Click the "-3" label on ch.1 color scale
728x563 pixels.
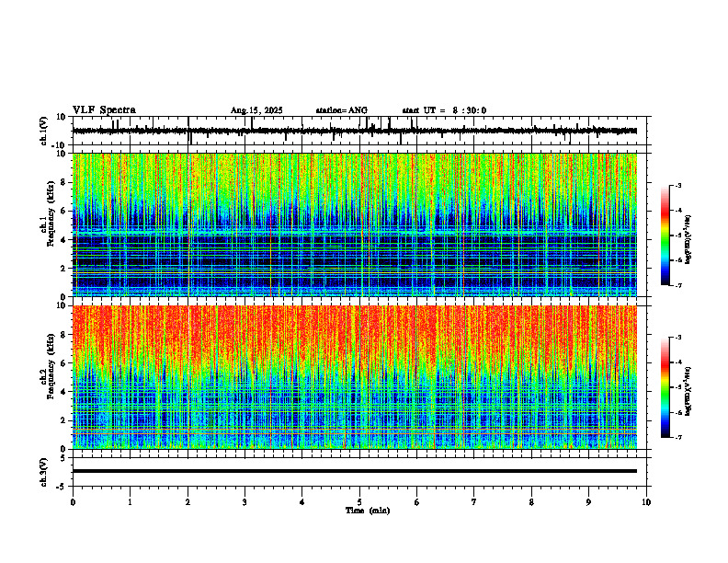pyautogui.click(x=678, y=185)
